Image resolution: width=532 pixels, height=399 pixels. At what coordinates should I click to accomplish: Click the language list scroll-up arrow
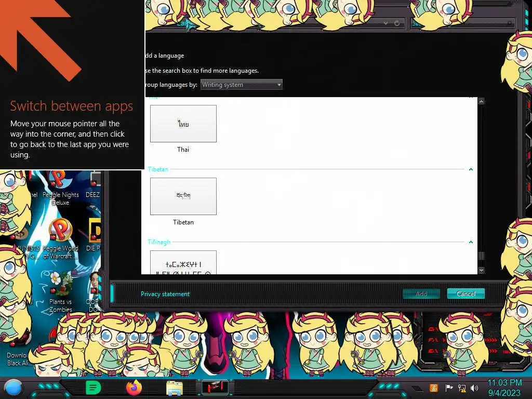pyautogui.click(x=481, y=101)
